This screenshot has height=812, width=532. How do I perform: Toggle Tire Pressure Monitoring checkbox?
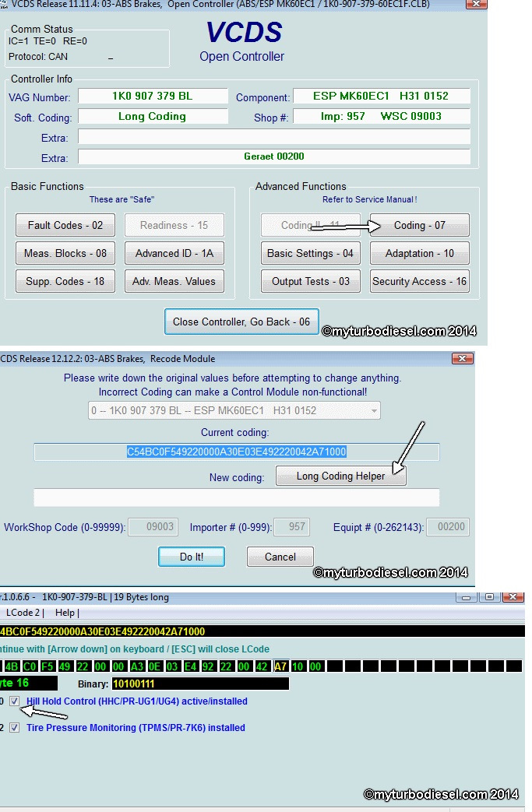point(15,728)
